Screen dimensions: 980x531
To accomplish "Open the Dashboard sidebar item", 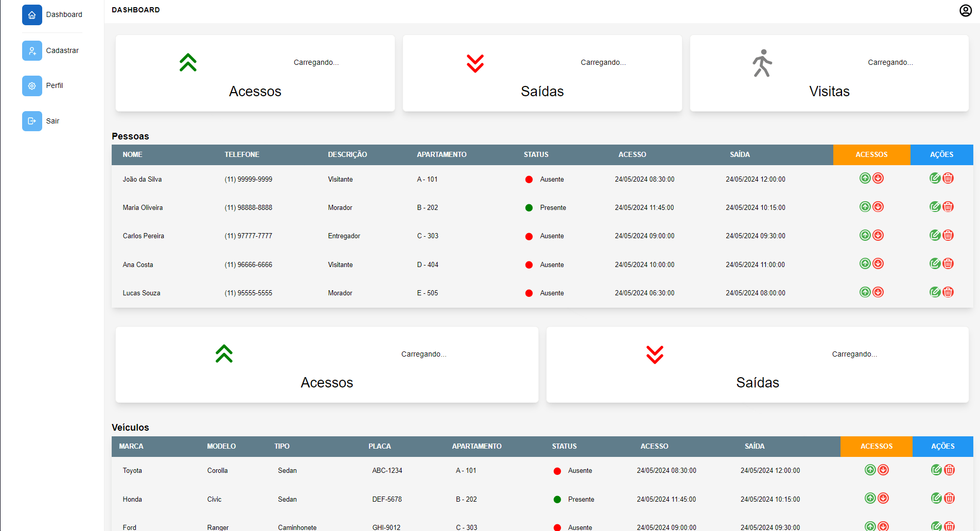I will [52, 15].
